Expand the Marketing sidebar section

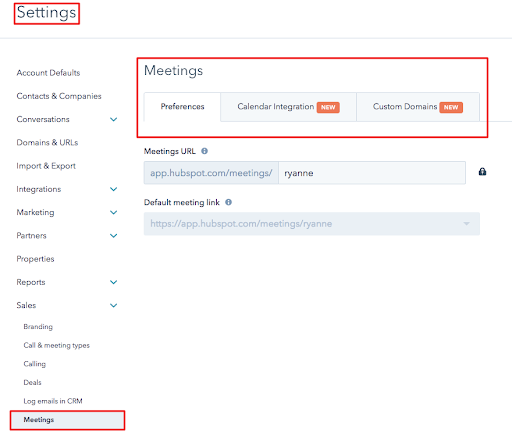(x=114, y=212)
